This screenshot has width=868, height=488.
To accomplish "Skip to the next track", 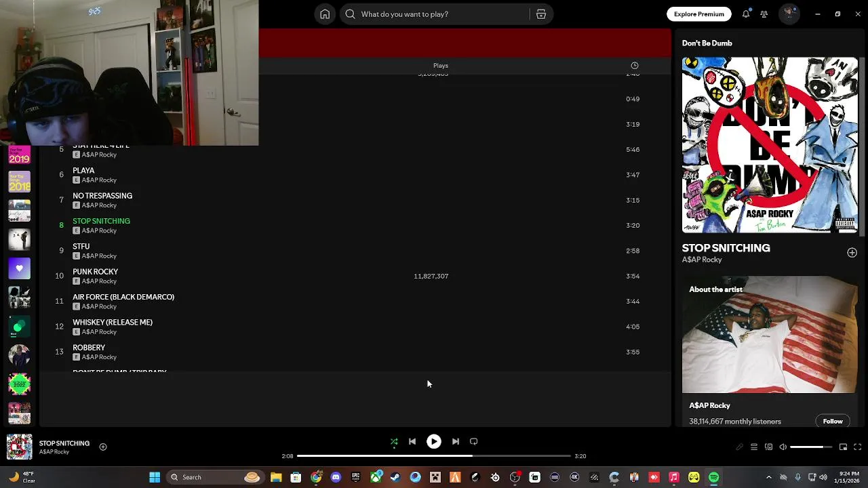I will (x=456, y=442).
